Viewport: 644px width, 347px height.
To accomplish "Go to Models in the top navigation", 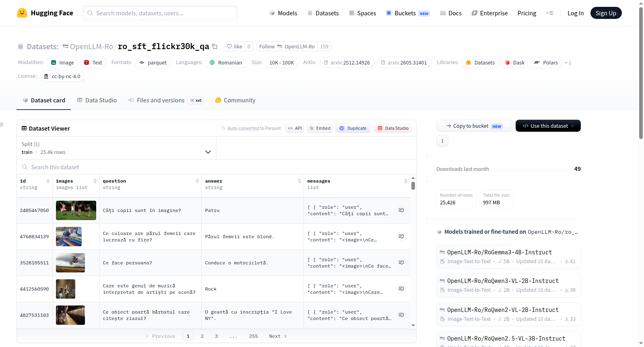I will click(x=283, y=13).
